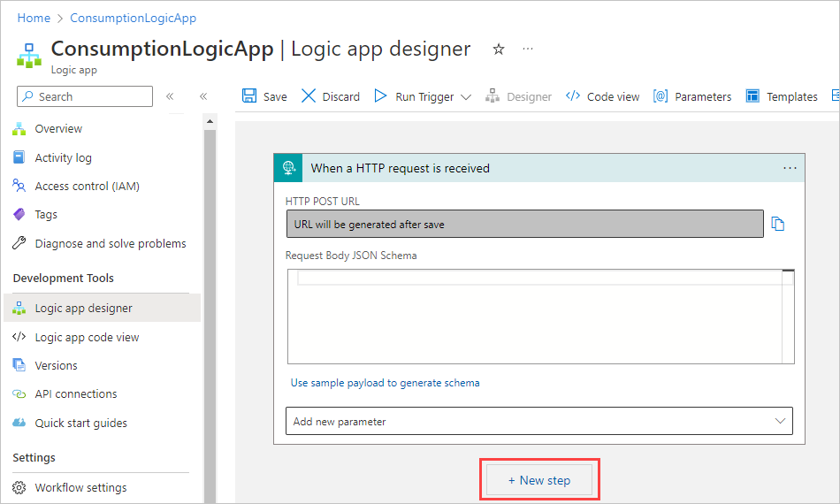The image size is (840, 504).
Task: Open Activity log in sidebar
Action: [63, 157]
